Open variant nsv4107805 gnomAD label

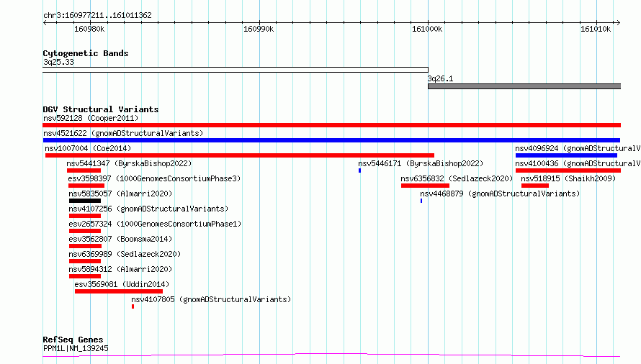pyautogui.click(x=211, y=299)
